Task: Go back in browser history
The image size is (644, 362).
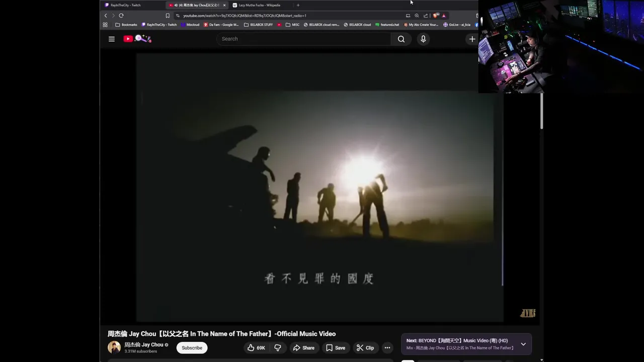Action: (106, 16)
